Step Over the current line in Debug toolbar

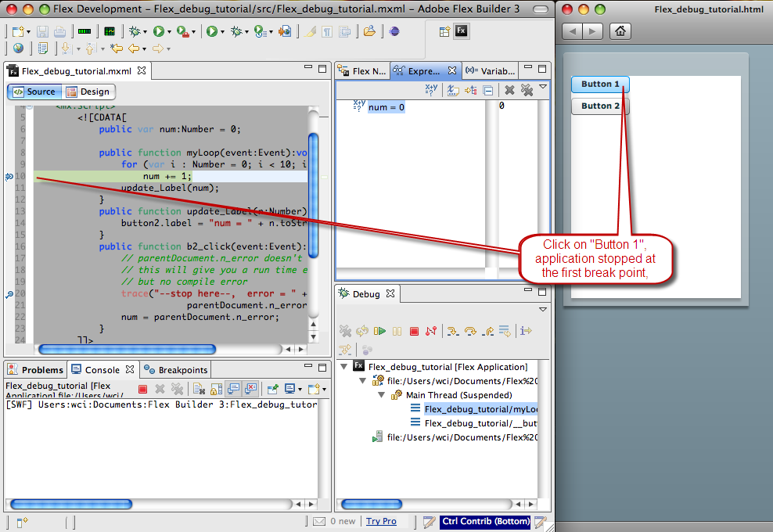[470, 331]
